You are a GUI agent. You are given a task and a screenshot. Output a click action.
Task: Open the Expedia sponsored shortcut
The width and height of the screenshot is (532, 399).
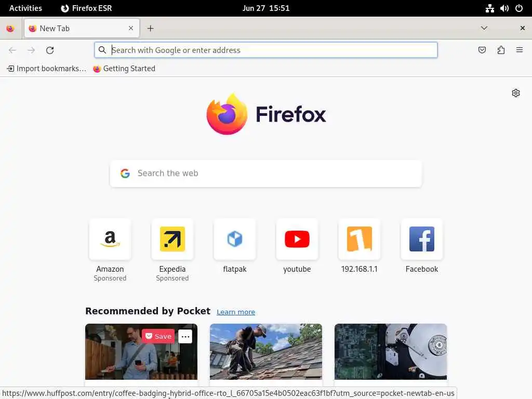pos(172,239)
